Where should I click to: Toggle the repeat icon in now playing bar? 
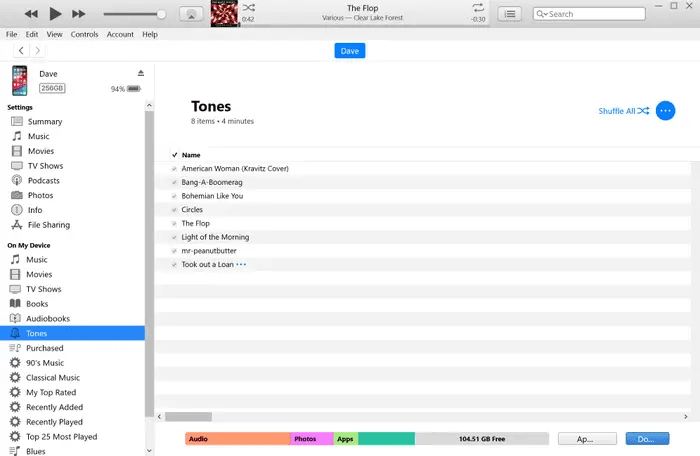tap(478, 8)
